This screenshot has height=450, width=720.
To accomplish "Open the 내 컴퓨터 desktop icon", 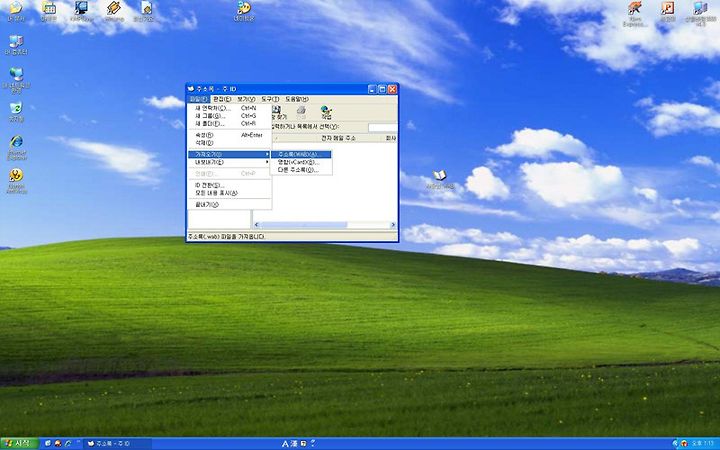I will click(x=16, y=45).
